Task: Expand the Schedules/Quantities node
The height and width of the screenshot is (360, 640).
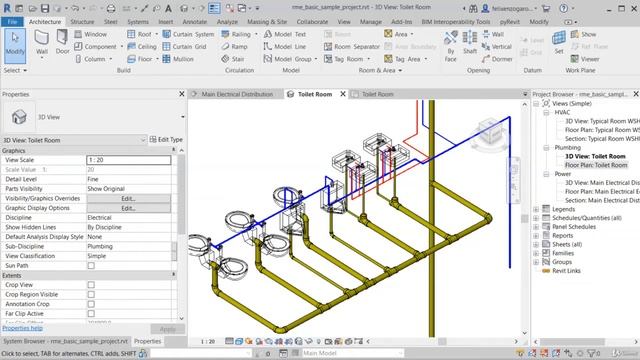Action: [536, 218]
